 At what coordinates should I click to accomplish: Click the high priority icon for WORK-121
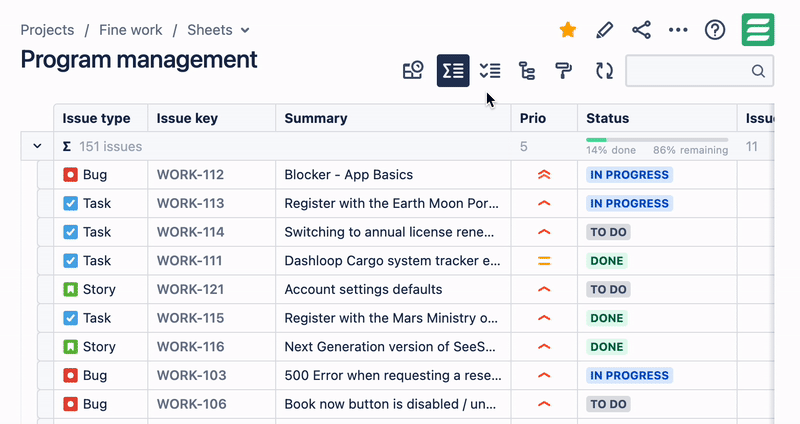click(x=544, y=289)
